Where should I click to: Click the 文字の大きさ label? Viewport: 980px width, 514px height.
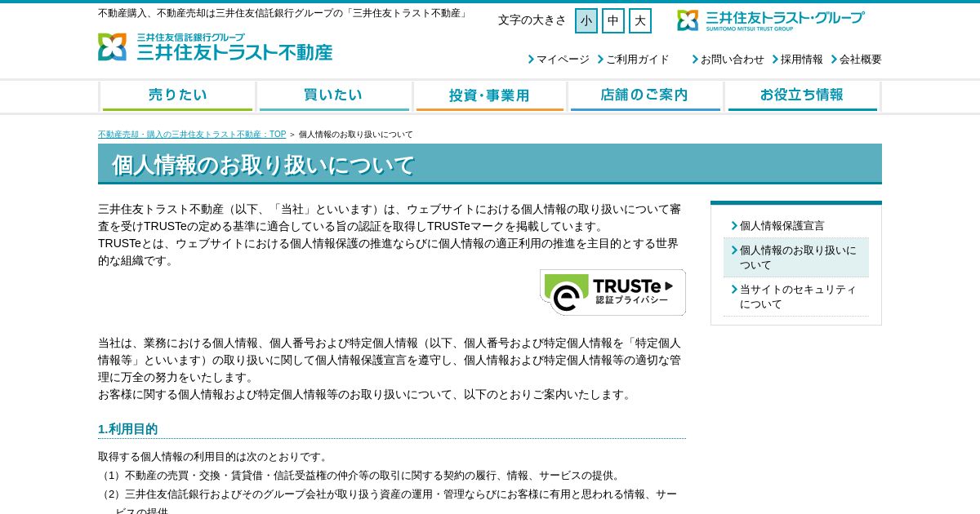(x=532, y=20)
